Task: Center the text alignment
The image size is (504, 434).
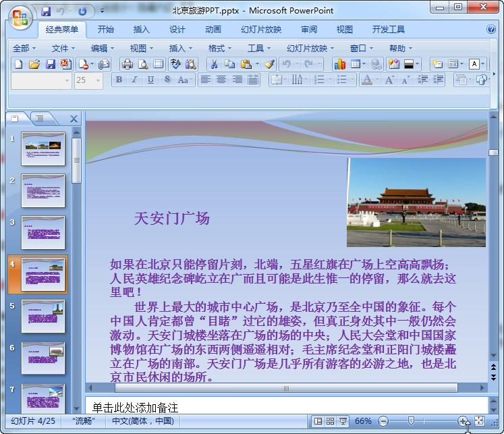Action: point(221,80)
